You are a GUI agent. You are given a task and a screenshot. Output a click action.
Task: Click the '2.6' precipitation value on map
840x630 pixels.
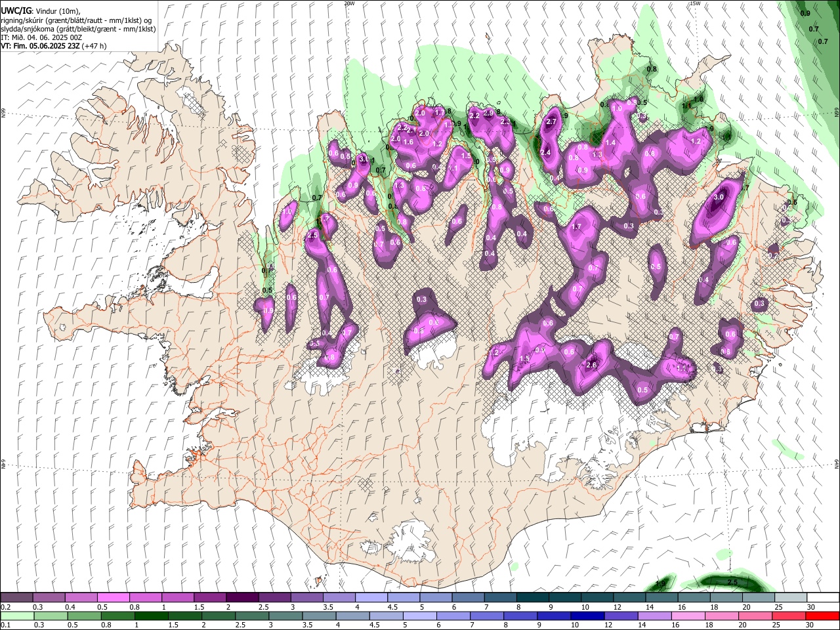591,366
